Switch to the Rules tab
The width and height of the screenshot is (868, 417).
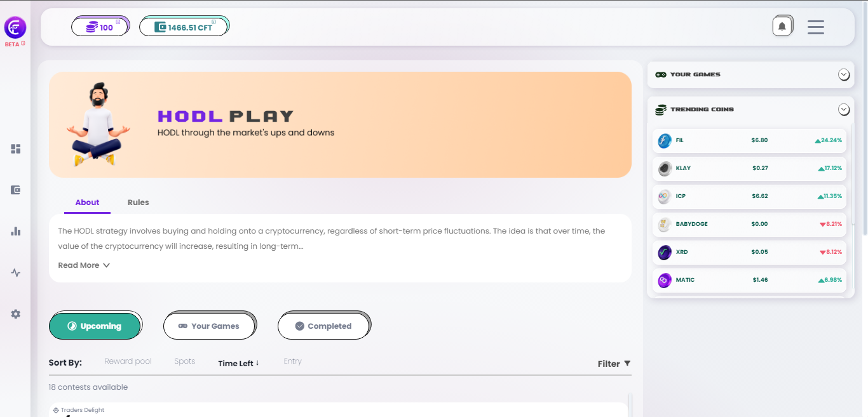coord(138,202)
